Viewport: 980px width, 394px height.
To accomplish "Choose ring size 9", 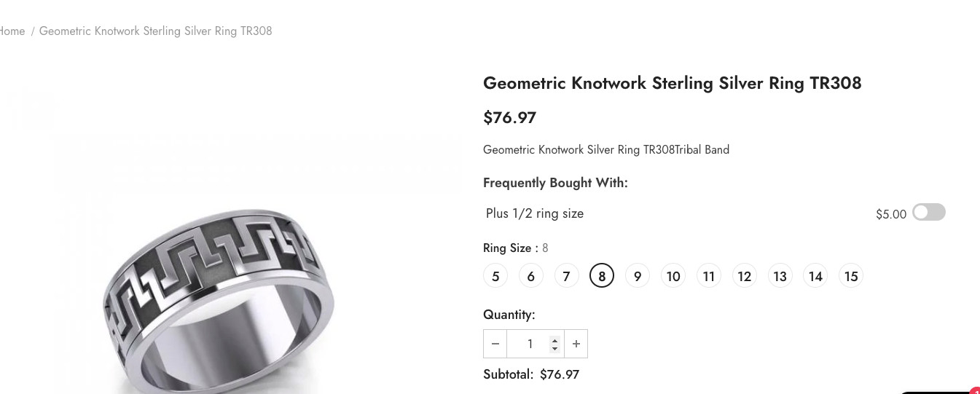I will click(638, 276).
